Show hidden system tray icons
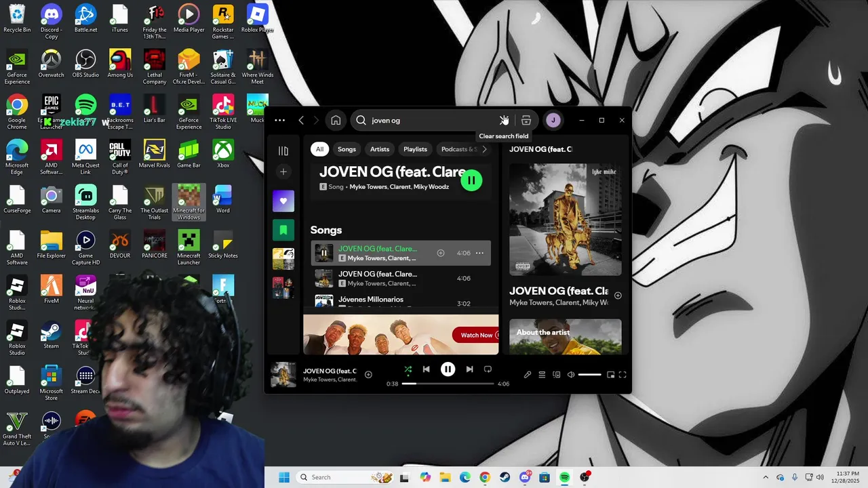Screen dimensions: 868x488 click(x=766, y=477)
